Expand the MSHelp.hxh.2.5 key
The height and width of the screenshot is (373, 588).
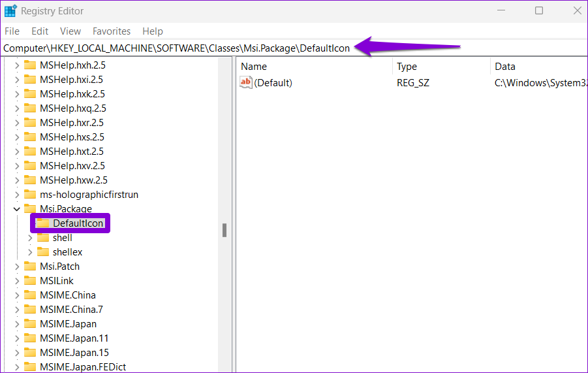click(x=17, y=65)
